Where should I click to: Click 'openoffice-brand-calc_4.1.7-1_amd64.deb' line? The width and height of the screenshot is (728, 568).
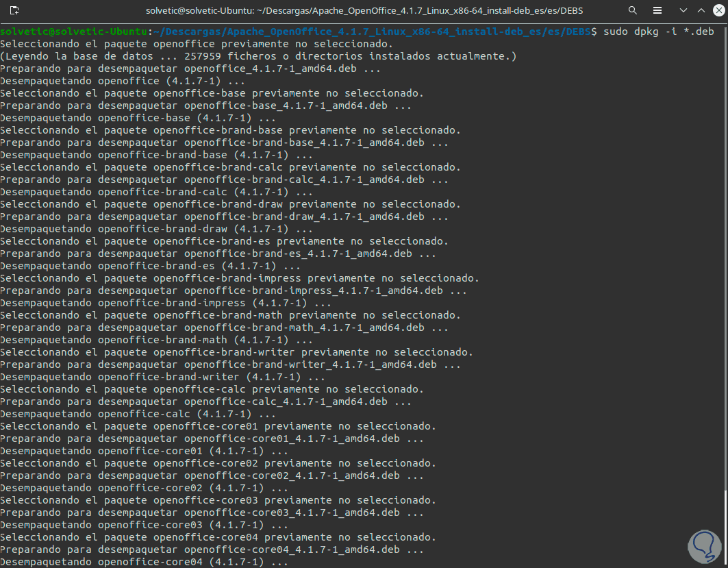[224, 180]
